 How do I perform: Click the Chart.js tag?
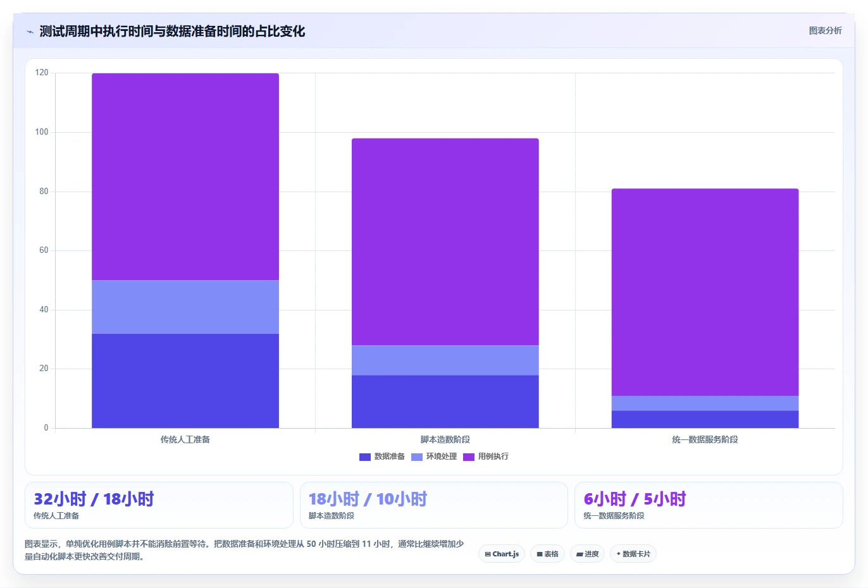click(x=502, y=554)
